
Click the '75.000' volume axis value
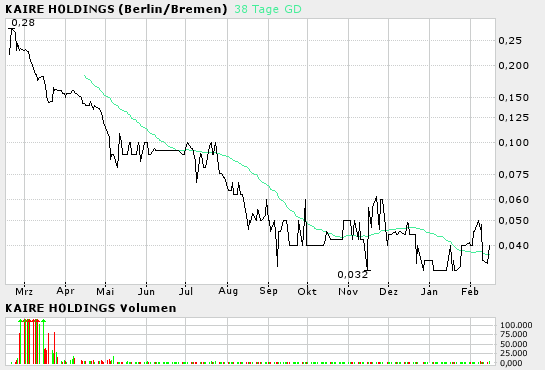(514, 335)
